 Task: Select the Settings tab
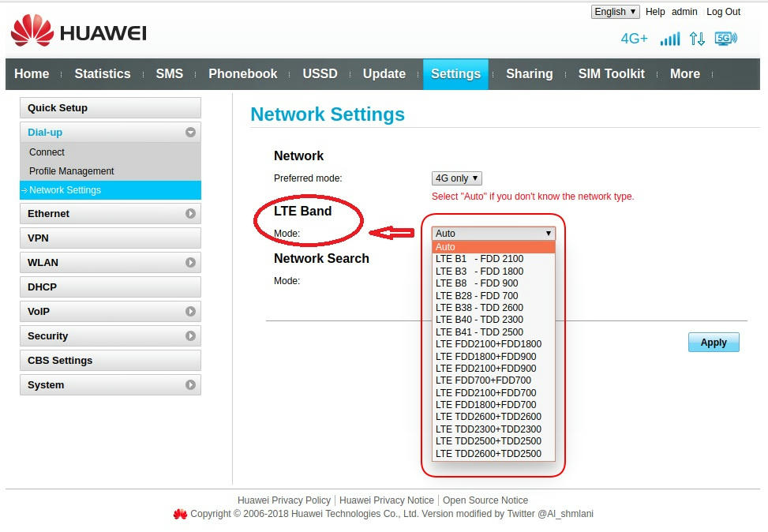455,74
